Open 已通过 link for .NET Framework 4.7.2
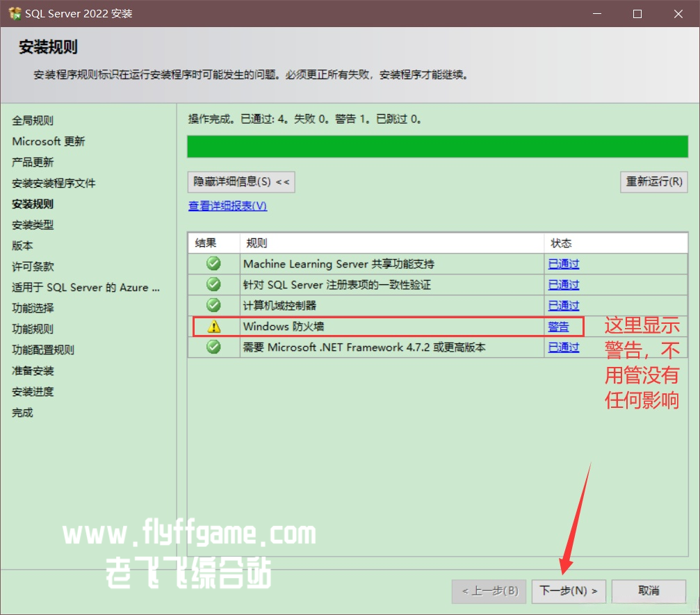700x615 pixels. [563, 347]
